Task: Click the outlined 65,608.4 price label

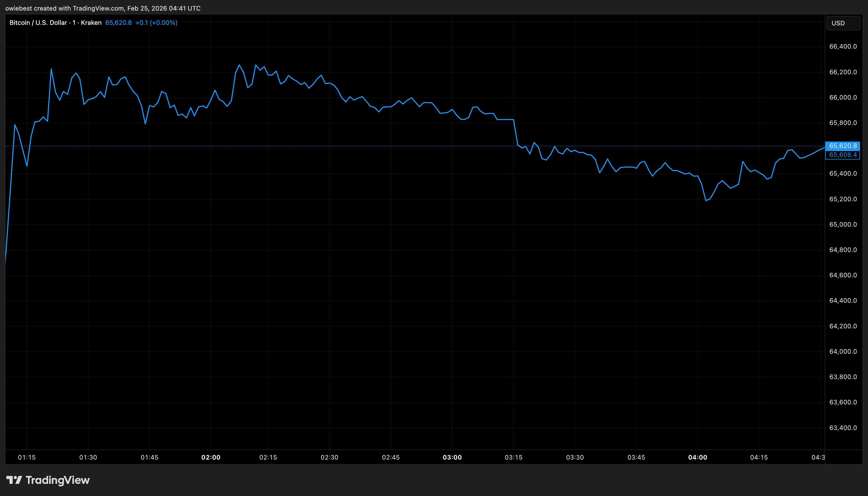Action: pos(842,155)
